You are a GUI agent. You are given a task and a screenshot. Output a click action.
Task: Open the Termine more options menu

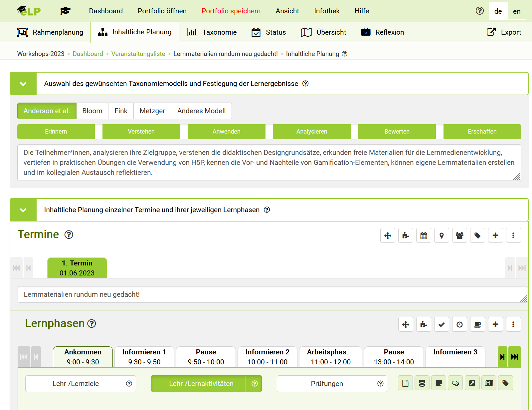(x=513, y=236)
